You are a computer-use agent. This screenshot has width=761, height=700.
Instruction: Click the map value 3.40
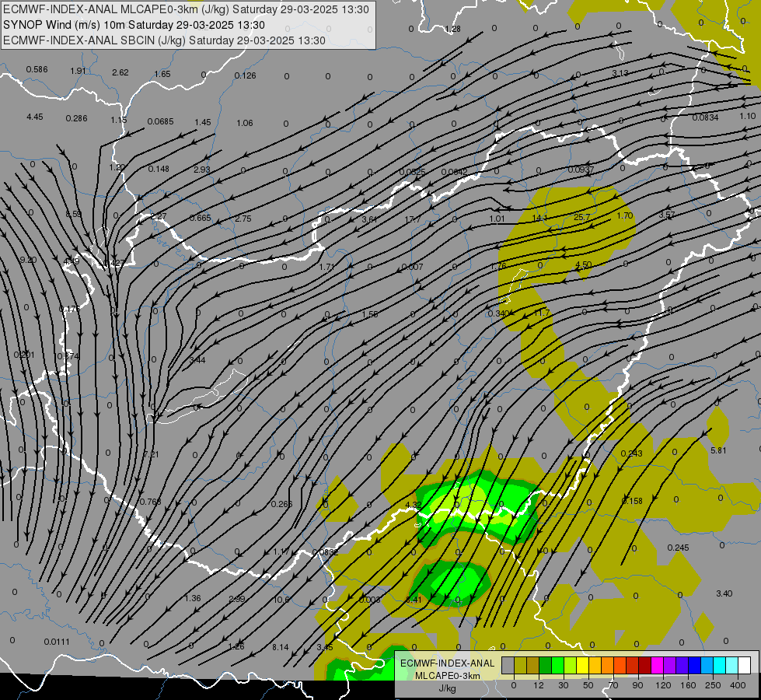coord(724,593)
